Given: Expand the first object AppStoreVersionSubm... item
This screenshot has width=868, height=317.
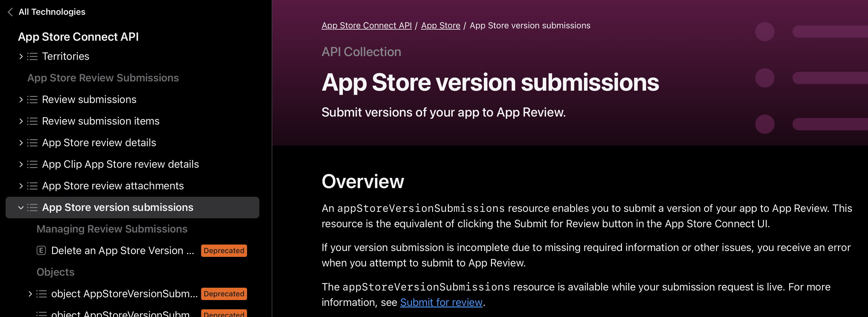Looking at the screenshot, I should [30, 294].
